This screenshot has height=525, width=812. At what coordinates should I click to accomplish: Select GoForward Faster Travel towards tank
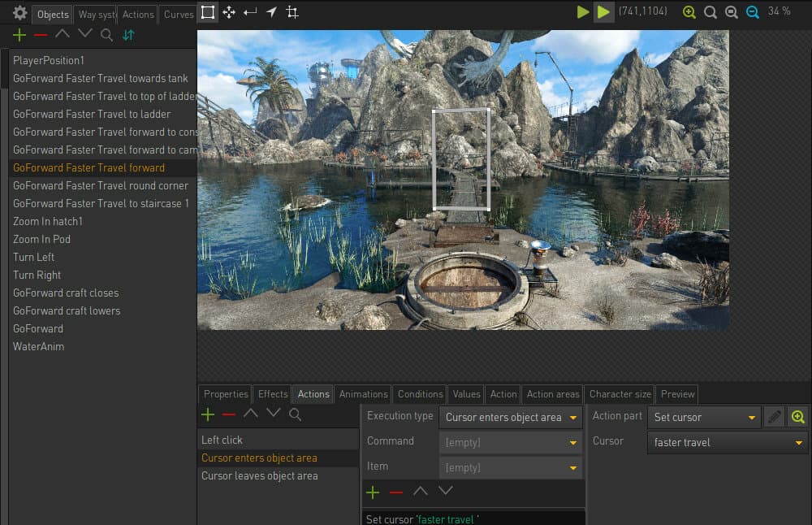tap(102, 78)
